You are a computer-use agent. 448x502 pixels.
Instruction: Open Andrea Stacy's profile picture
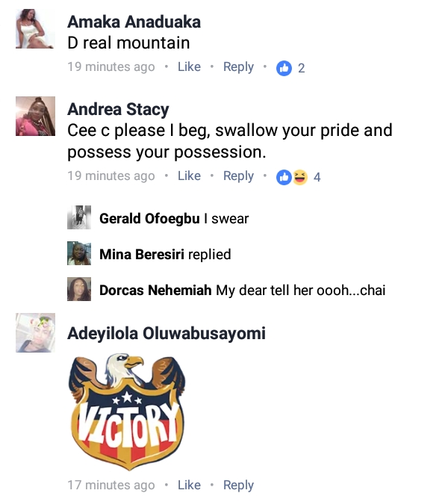point(35,116)
